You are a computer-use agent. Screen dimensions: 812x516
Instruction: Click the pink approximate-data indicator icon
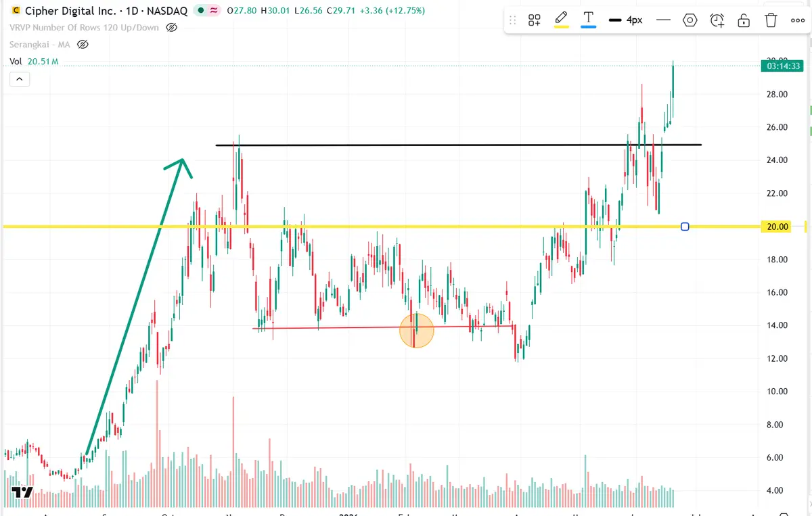(214, 11)
